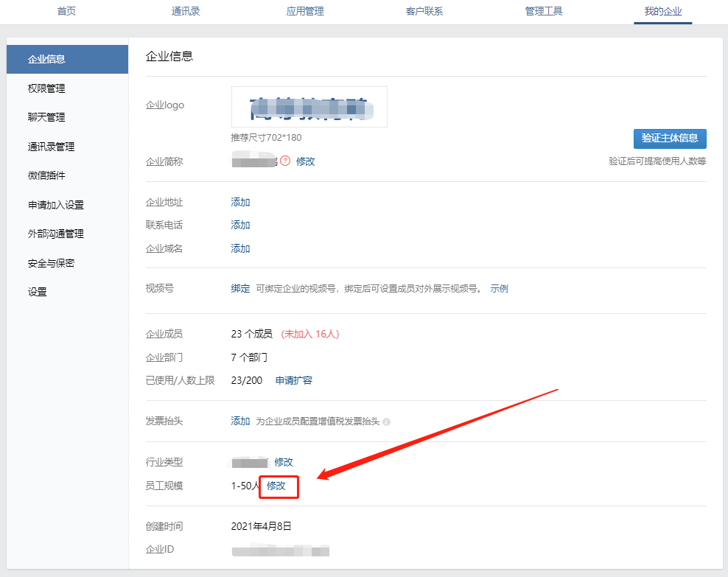Select 聊天管理 from the left menu
The image size is (728, 577).
pyautogui.click(x=46, y=117)
